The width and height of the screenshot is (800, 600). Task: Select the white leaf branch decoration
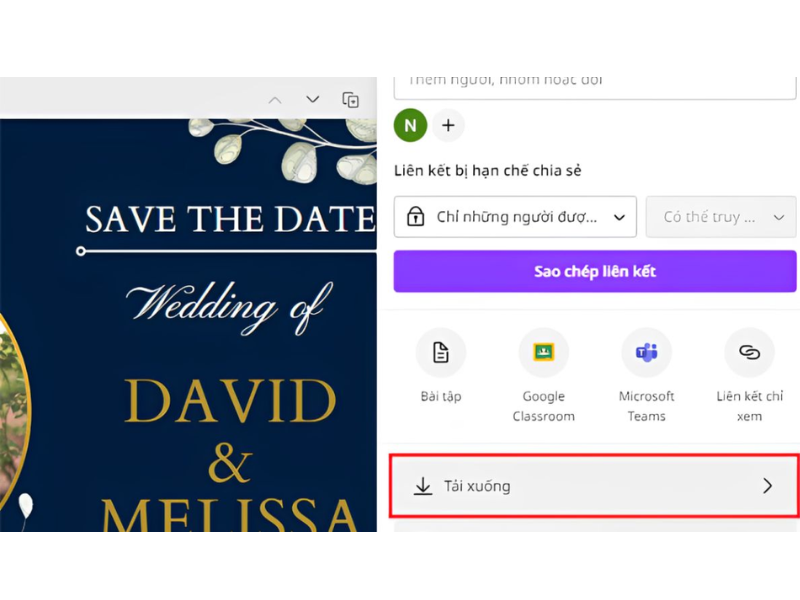point(290,145)
